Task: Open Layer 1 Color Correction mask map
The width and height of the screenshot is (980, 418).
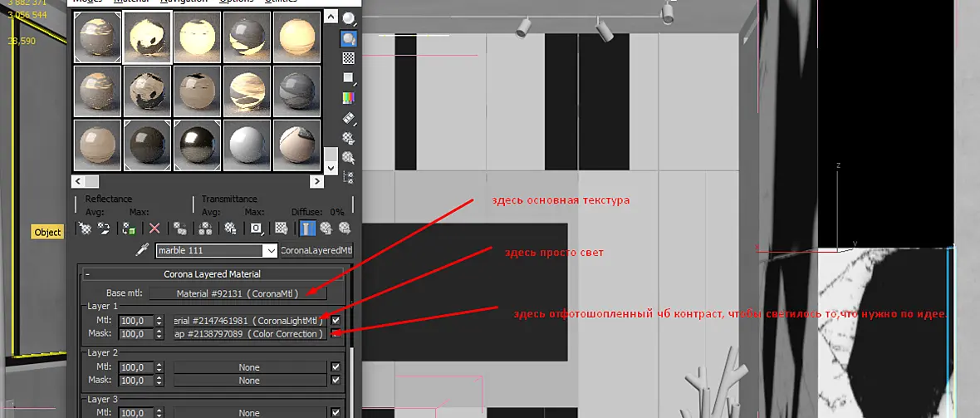Action: (x=250, y=334)
